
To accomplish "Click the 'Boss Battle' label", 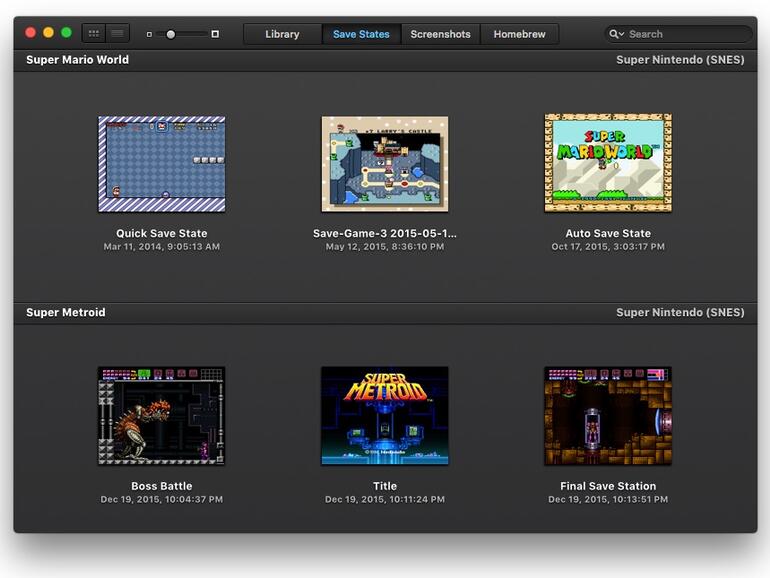I will (162, 486).
